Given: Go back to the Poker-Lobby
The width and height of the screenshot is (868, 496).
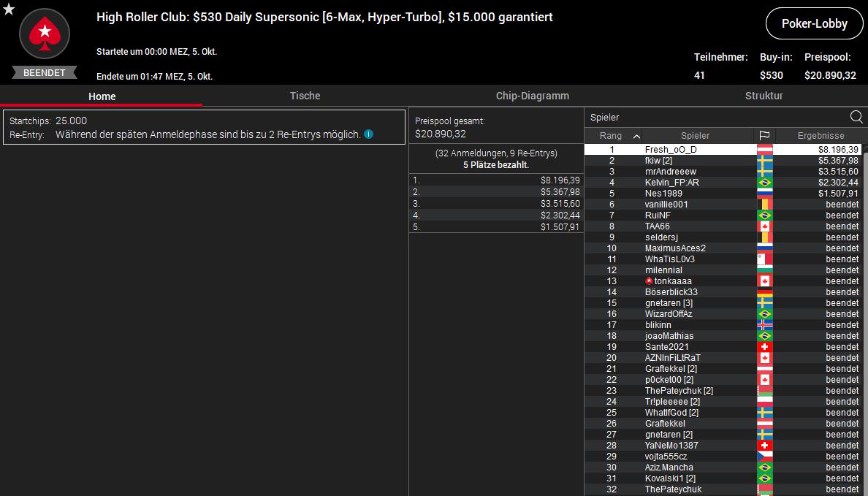Looking at the screenshot, I should pyautogui.click(x=814, y=24).
